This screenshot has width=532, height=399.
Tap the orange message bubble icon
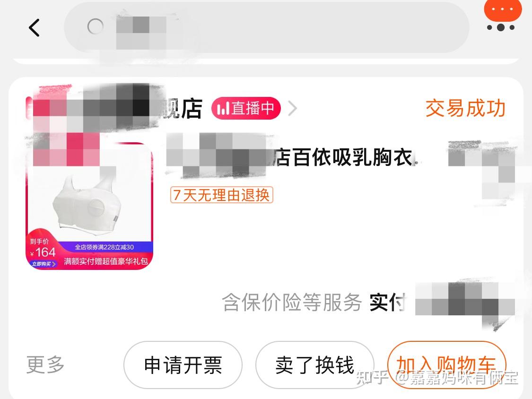tap(503, 10)
